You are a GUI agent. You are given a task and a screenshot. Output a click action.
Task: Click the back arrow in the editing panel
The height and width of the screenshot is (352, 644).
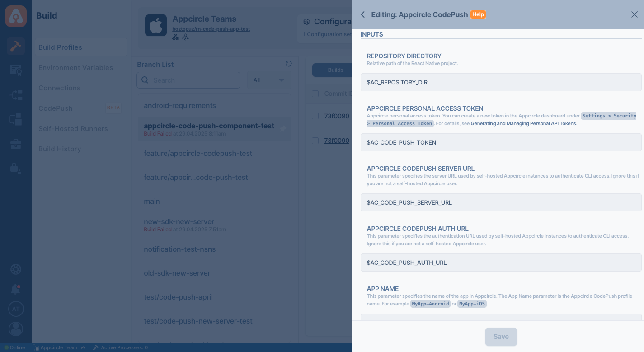tap(362, 14)
